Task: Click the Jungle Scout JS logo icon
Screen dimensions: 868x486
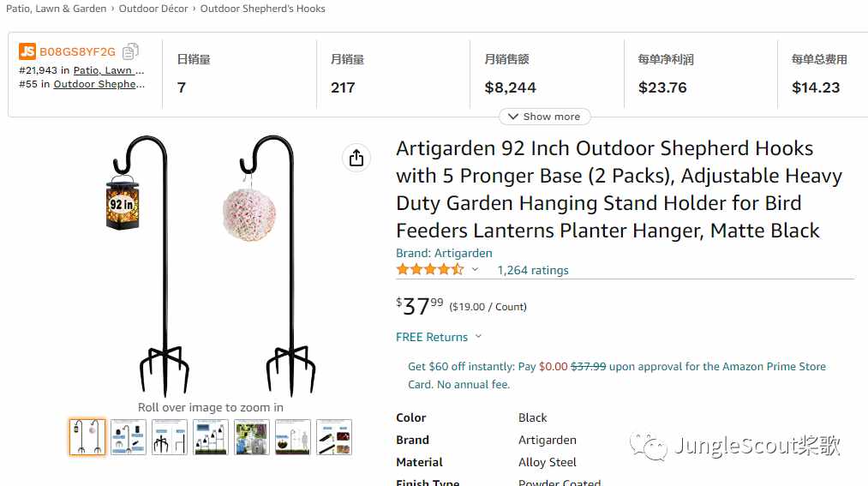Action: pos(27,51)
